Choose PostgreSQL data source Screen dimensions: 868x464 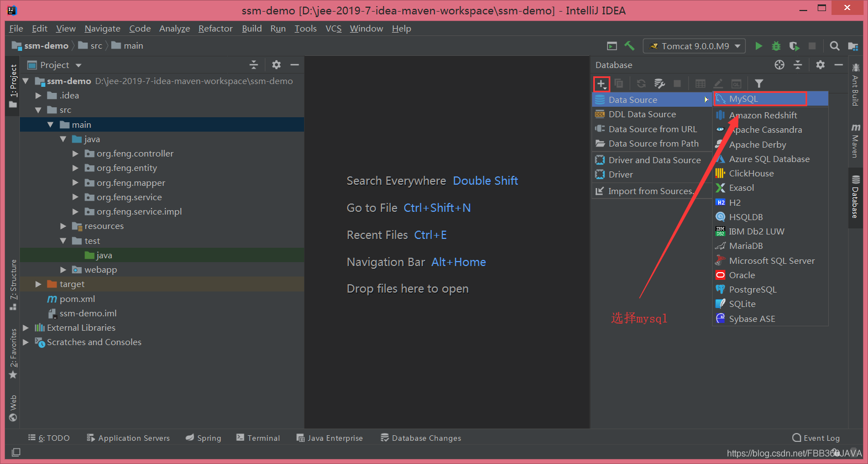tap(771, 289)
